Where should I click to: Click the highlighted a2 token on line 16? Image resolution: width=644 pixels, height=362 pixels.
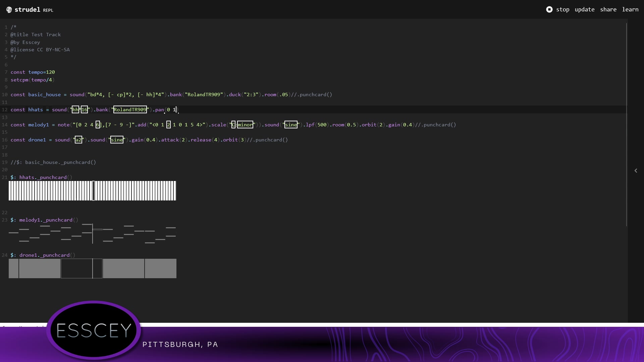pyautogui.click(x=78, y=140)
